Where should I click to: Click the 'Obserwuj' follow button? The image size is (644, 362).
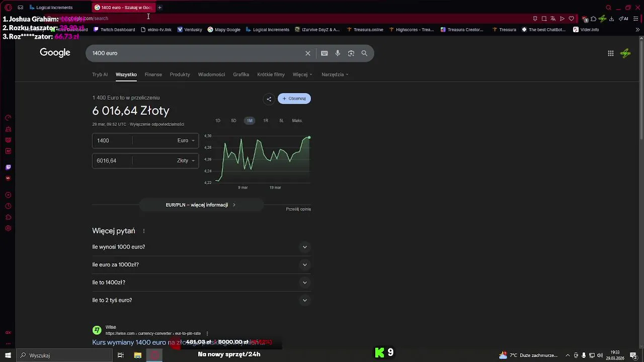pyautogui.click(x=294, y=99)
